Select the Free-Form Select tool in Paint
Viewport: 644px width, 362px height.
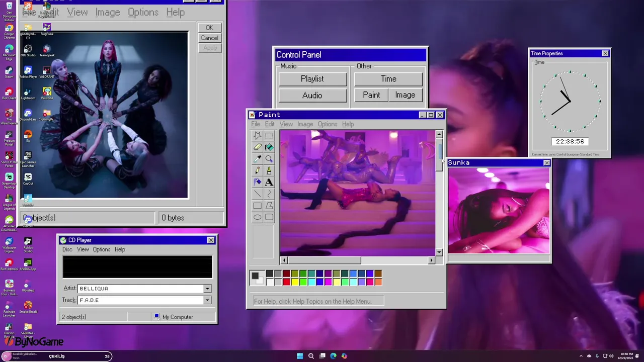tap(257, 136)
